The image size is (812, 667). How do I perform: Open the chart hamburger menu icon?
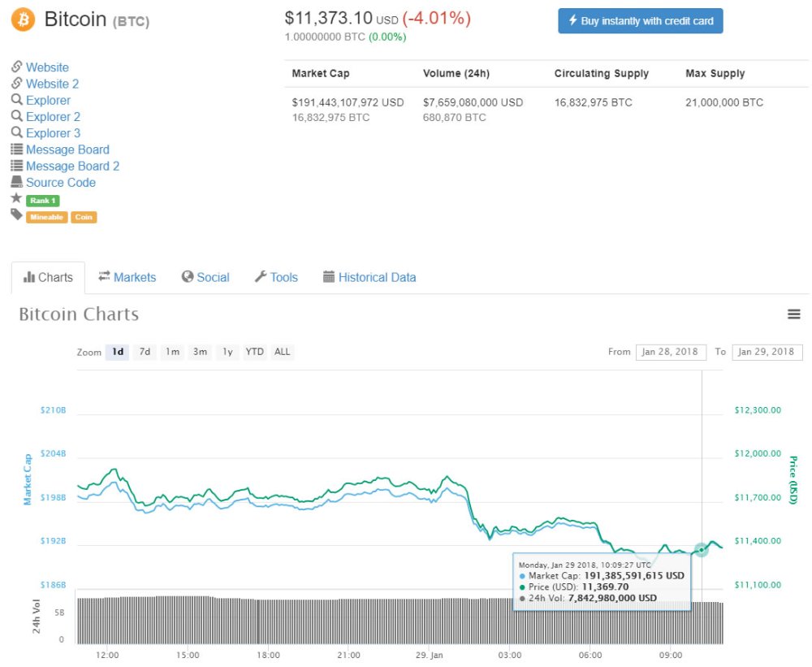coord(794,314)
